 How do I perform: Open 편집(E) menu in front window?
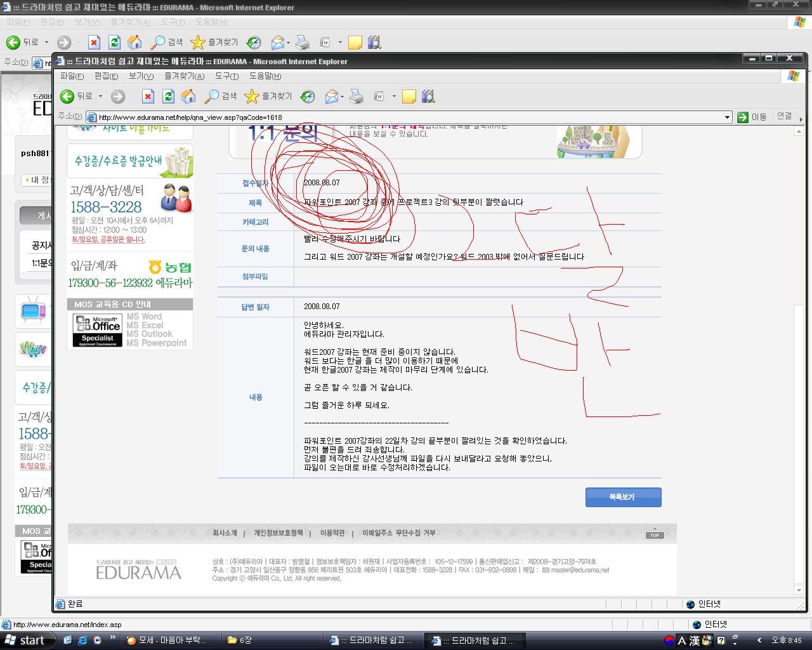pyautogui.click(x=106, y=76)
